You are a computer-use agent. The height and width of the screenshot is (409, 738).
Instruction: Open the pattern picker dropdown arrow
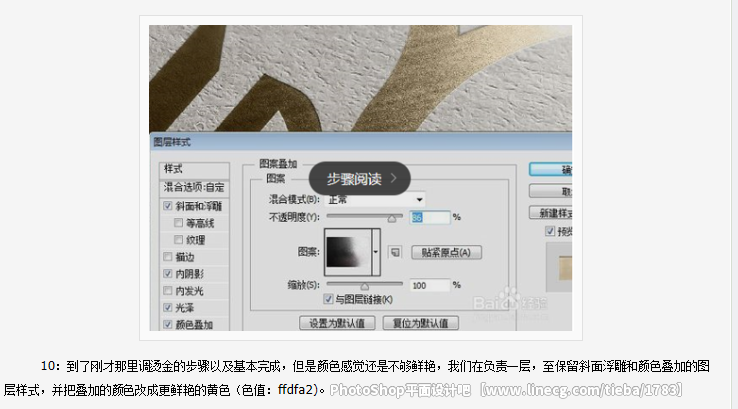click(x=376, y=252)
